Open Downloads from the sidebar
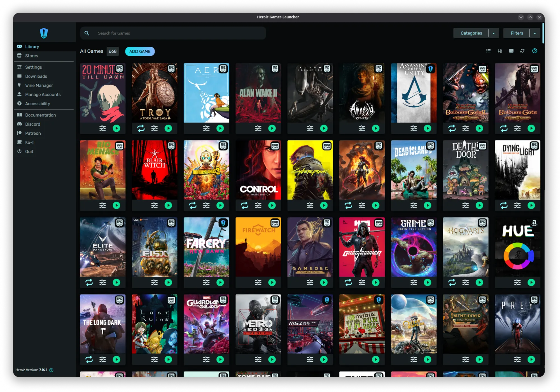The image size is (560, 392). [44, 76]
